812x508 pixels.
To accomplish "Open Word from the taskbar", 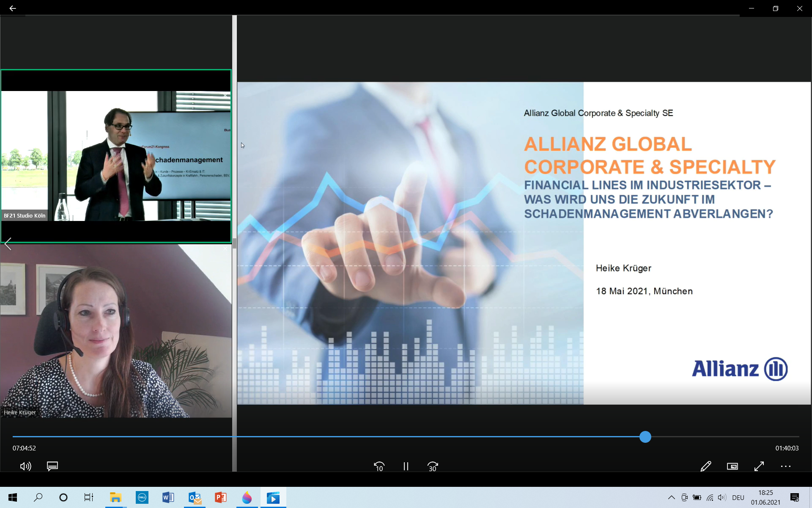I will 168,497.
